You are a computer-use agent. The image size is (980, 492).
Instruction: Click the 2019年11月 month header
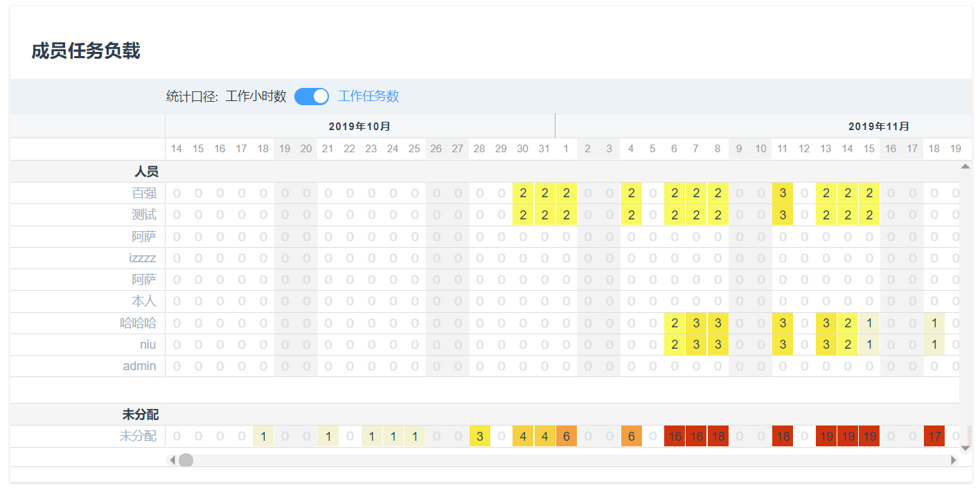coord(879,127)
